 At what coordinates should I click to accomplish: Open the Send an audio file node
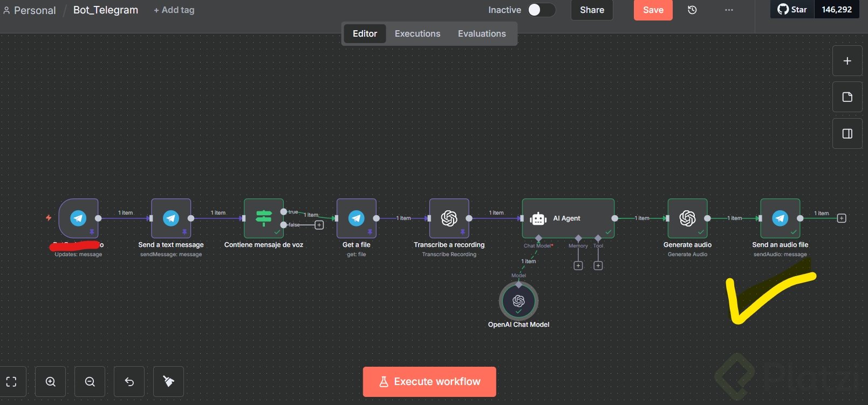pyautogui.click(x=780, y=218)
